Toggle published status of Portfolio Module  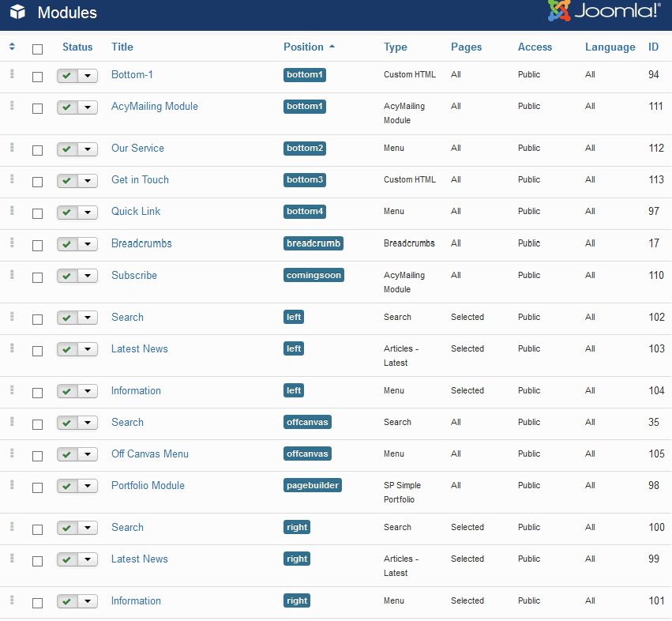pos(67,487)
